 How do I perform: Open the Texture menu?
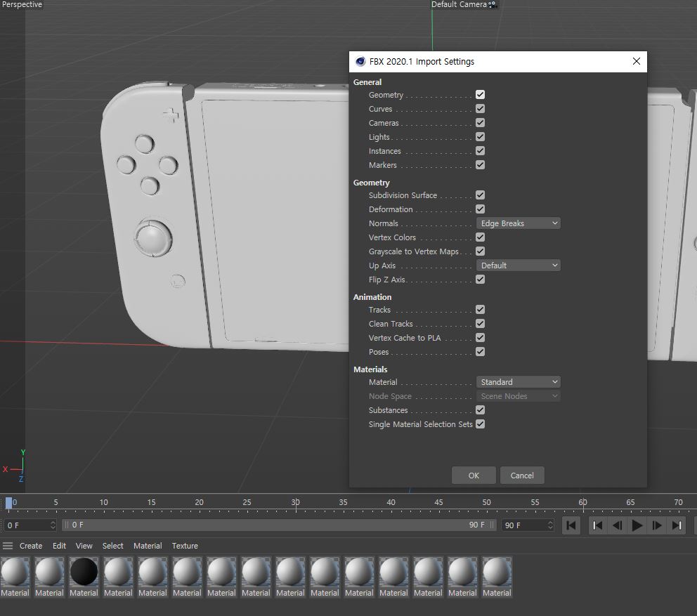185,546
